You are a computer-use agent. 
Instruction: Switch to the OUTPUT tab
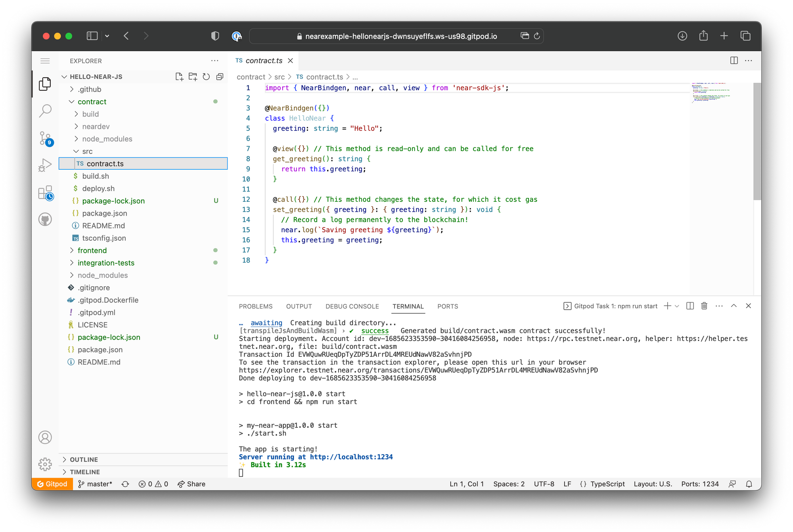[x=299, y=306]
